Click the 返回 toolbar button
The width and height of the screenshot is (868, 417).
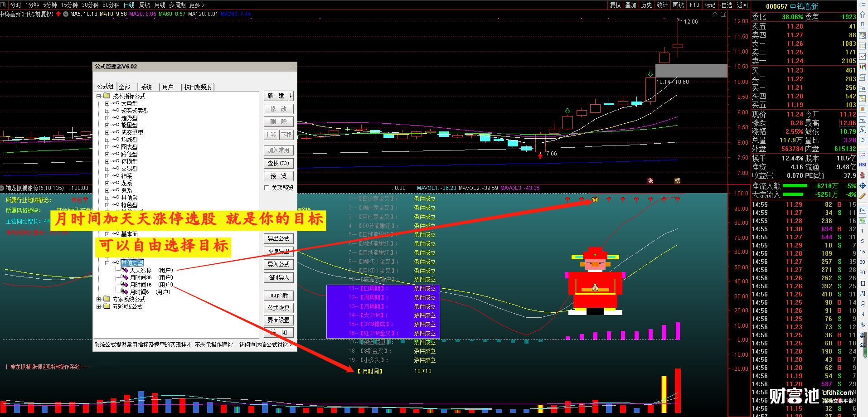pos(742,5)
